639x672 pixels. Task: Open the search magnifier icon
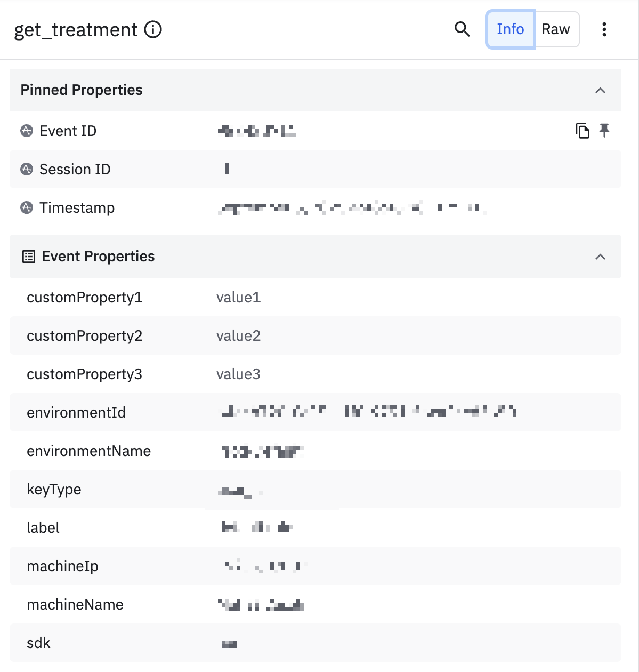[x=462, y=29]
